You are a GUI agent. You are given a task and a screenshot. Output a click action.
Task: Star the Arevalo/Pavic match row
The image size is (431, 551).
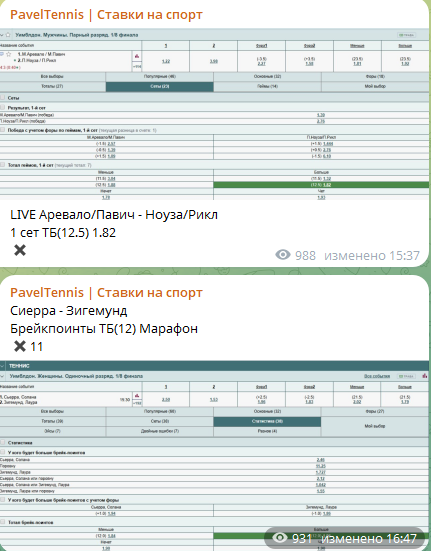tap(9, 54)
